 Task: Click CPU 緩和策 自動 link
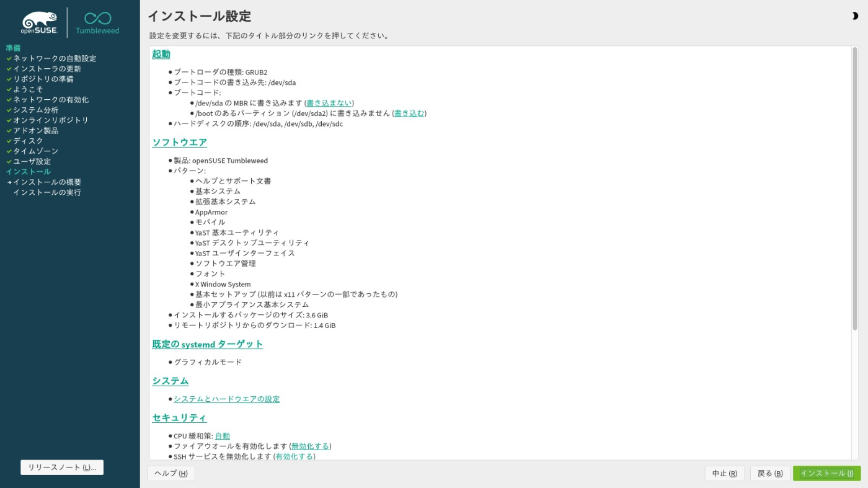(x=222, y=436)
